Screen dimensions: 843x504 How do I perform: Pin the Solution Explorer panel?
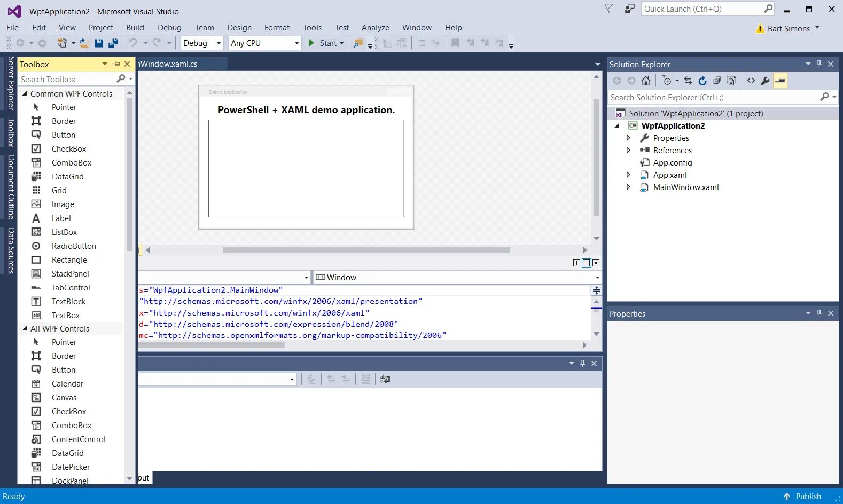tap(819, 64)
